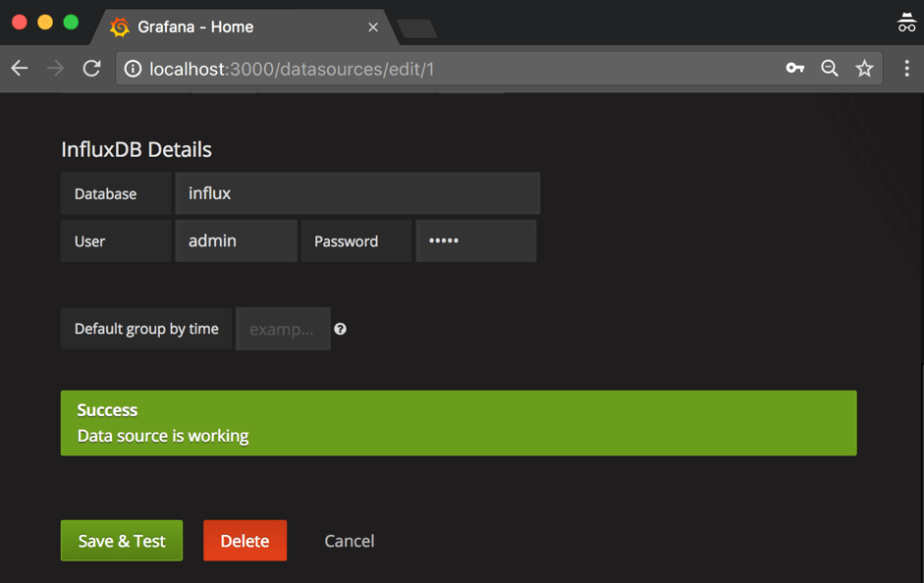Click the macOS green maximize button
The width and height of the screenshot is (924, 583).
tap(71, 23)
